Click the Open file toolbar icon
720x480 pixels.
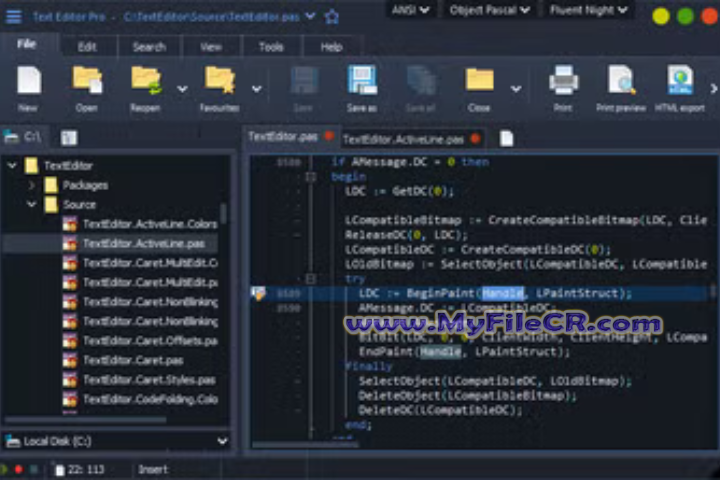[x=87, y=80]
